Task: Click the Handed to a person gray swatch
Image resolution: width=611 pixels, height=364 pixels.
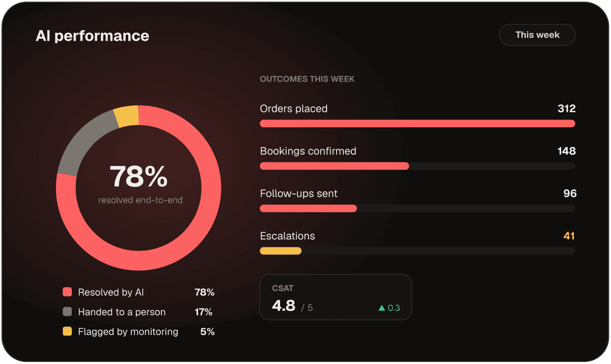Action: point(67,312)
